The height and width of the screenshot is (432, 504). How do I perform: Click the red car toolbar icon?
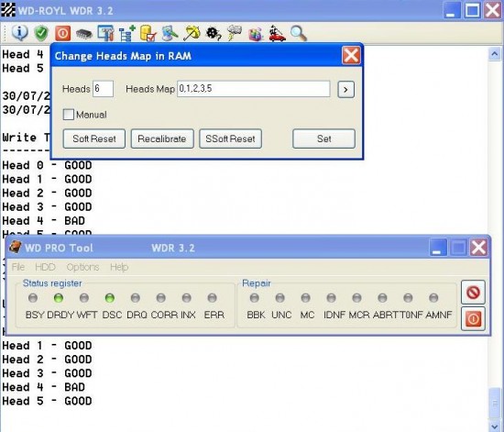277,33
